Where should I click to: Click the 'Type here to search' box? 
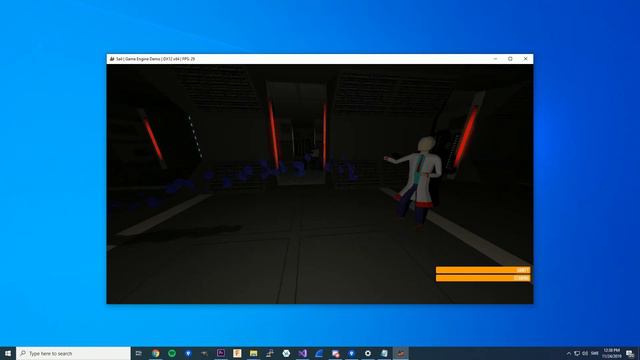pyautogui.click(x=73, y=353)
